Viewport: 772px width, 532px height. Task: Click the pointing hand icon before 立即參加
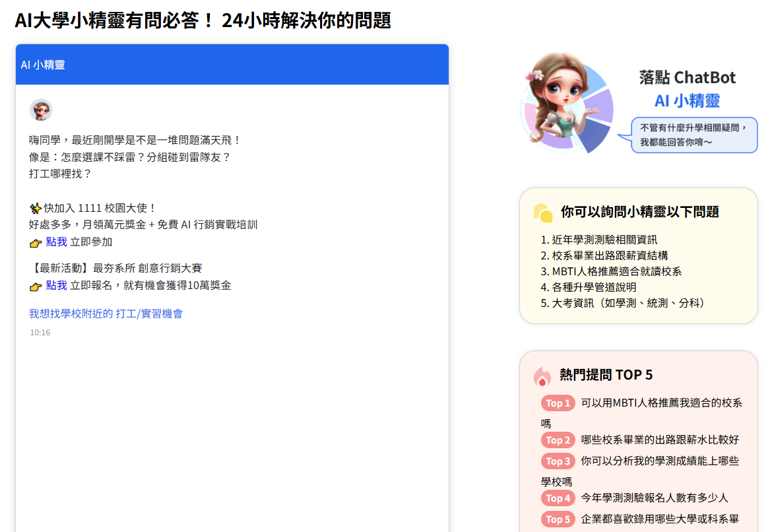[36, 242]
